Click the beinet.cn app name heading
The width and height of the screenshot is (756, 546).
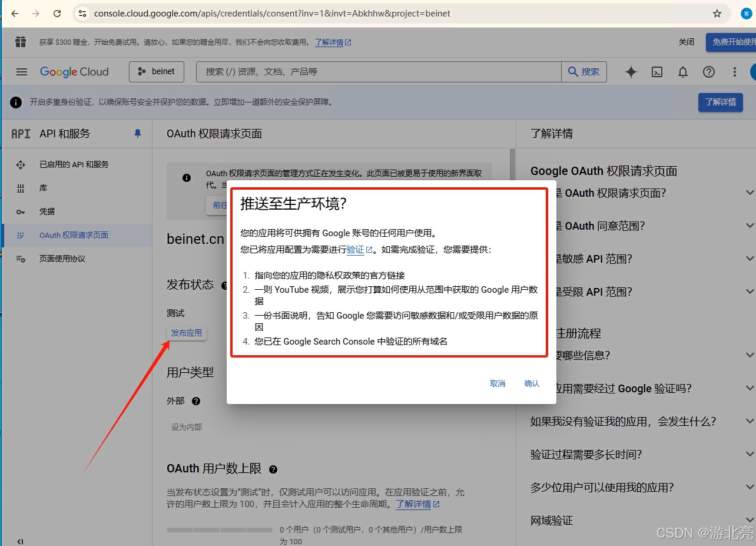(x=195, y=239)
